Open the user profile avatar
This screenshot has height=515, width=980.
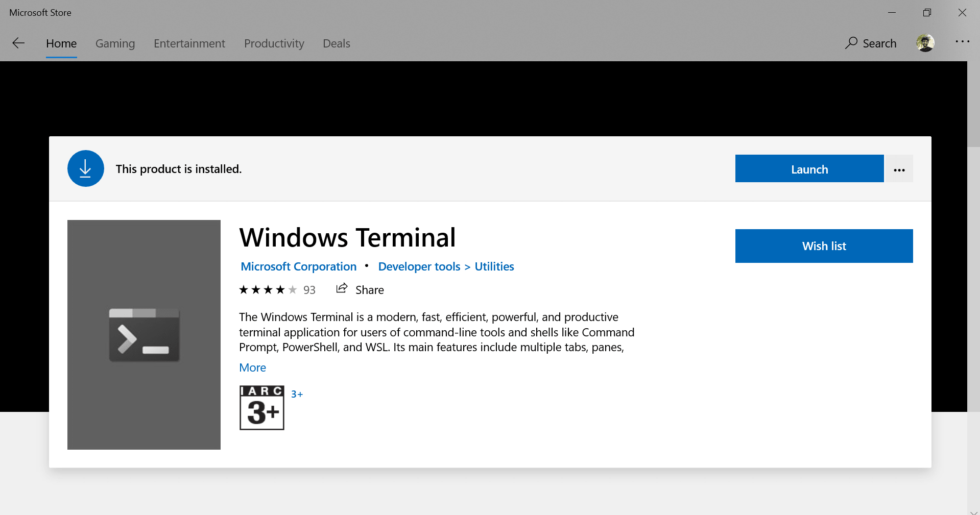click(925, 43)
